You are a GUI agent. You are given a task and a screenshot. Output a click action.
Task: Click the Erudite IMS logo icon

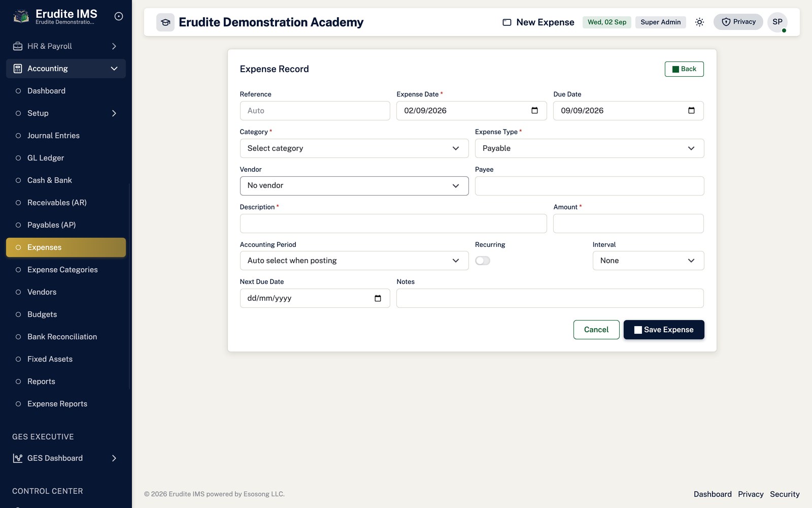[x=21, y=16]
